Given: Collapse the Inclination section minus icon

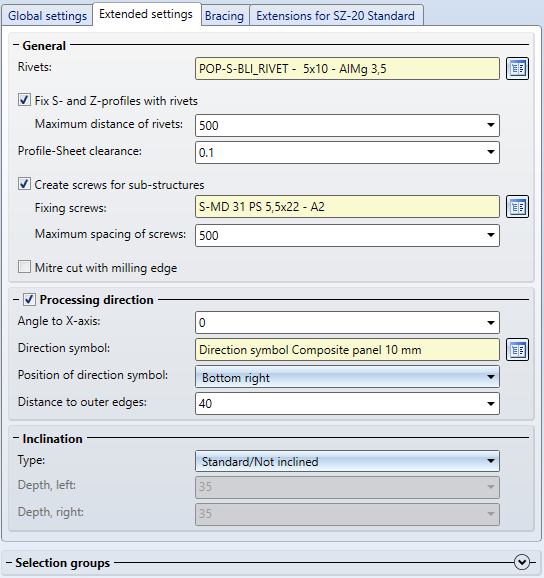Looking at the screenshot, I should pyautogui.click(x=16, y=438).
